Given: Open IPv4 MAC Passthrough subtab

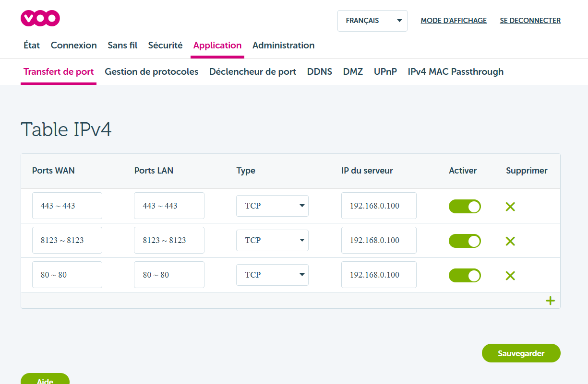Looking at the screenshot, I should click(x=456, y=72).
